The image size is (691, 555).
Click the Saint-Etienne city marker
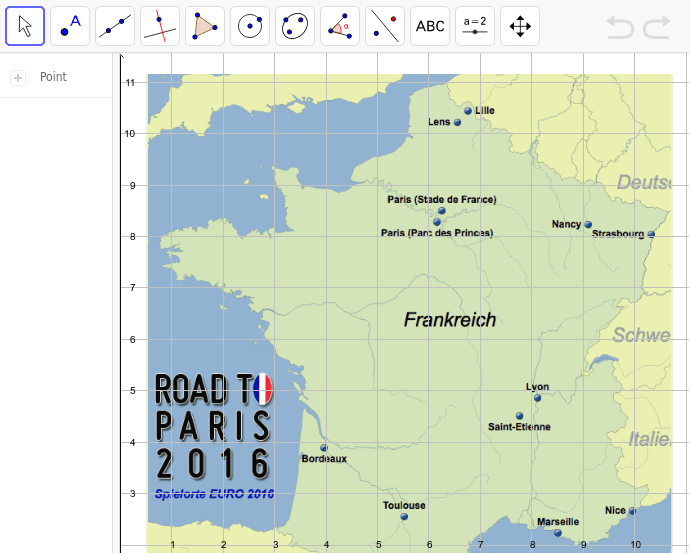pyautogui.click(x=520, y=416)
